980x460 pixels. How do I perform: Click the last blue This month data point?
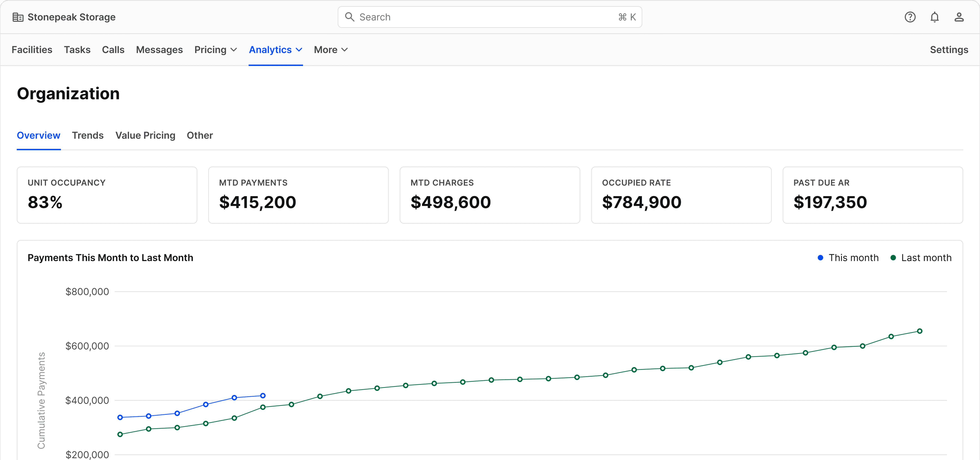[x=263, y=396]
